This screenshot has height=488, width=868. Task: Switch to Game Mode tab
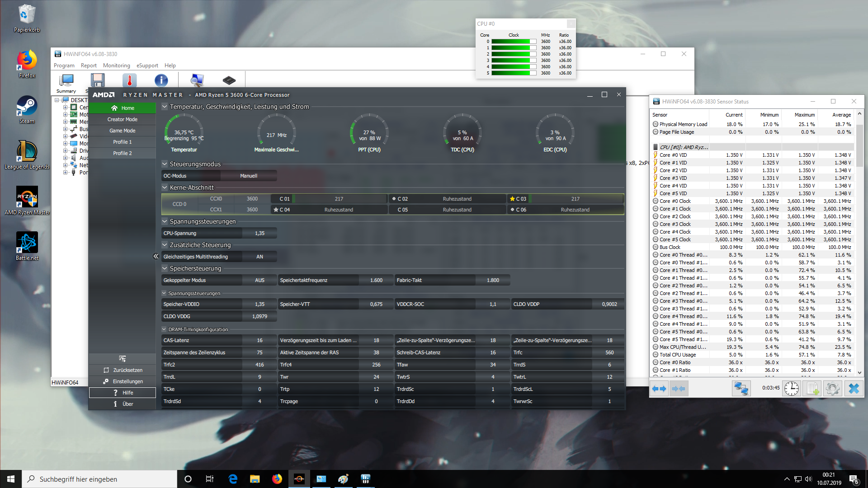coord(122,131)
